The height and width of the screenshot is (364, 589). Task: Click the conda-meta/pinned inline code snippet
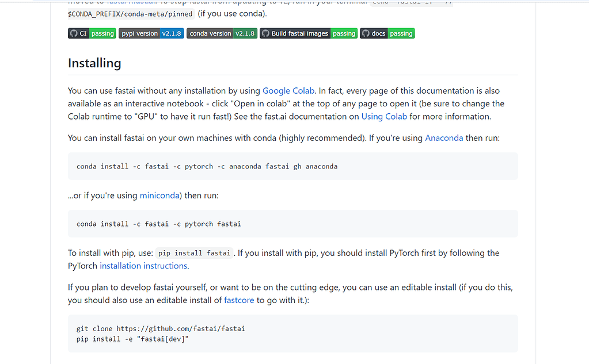pos(130,14)
